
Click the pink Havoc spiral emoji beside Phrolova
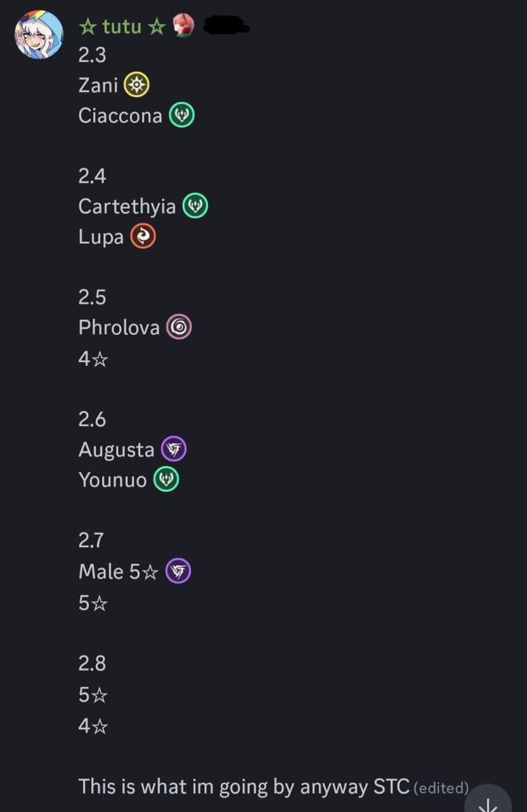[x=179, y=327]
